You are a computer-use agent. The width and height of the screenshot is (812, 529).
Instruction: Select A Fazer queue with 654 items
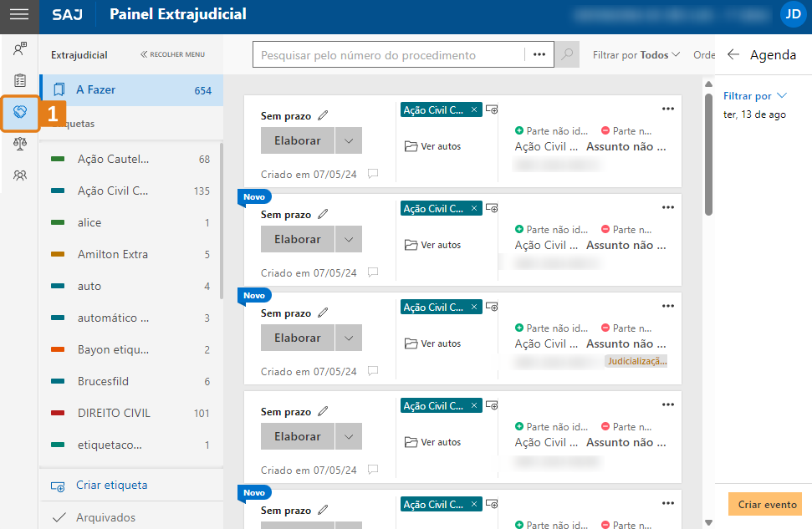coord(131,90)
